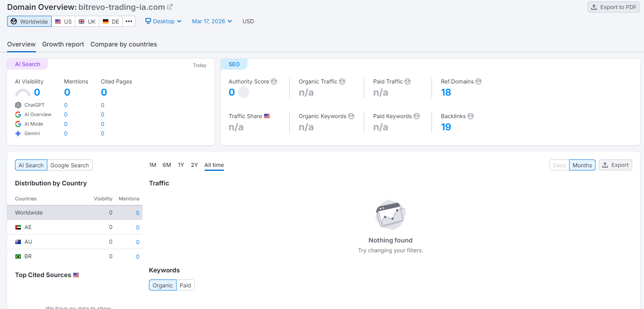The width and height of the screenshot is (644, 309).
Task: Click the Google AI Overview icon
Action: 18,115
